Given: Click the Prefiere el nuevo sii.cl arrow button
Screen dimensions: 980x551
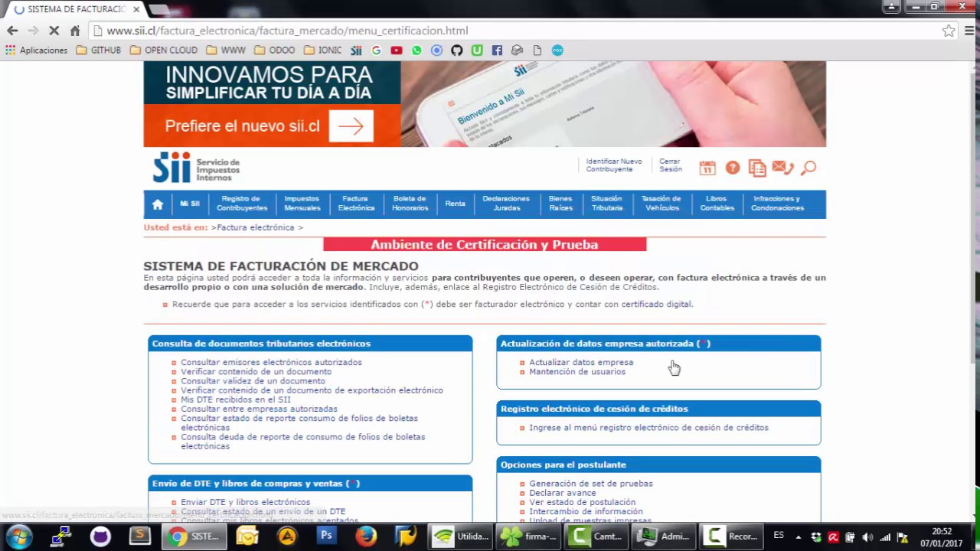Looking at the screenshot, I should 351,126.
